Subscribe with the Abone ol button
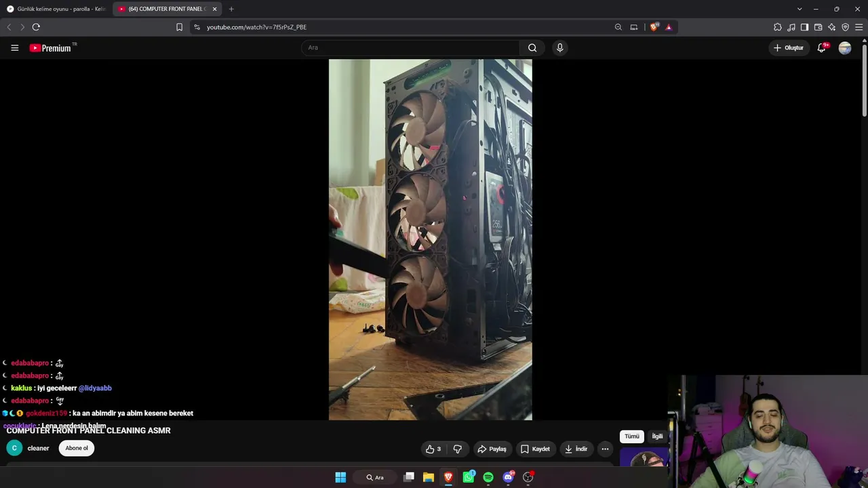The image size is (868, 488). (x=77, y=448)
